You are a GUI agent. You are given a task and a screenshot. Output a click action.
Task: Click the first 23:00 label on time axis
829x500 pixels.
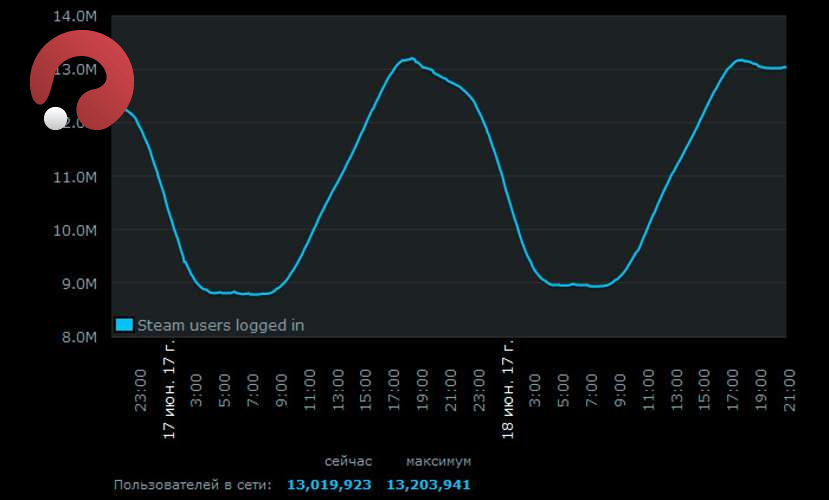coord(141,389)
